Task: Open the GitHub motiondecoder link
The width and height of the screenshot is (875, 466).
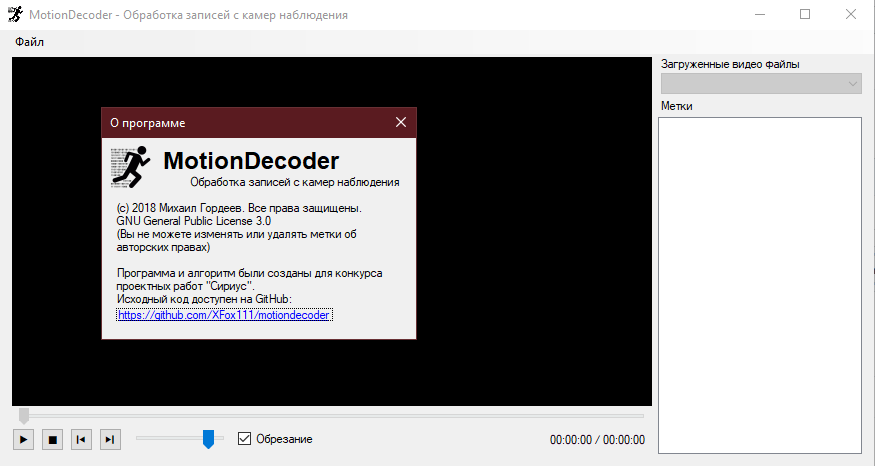Action: click(x=223, y=315)
